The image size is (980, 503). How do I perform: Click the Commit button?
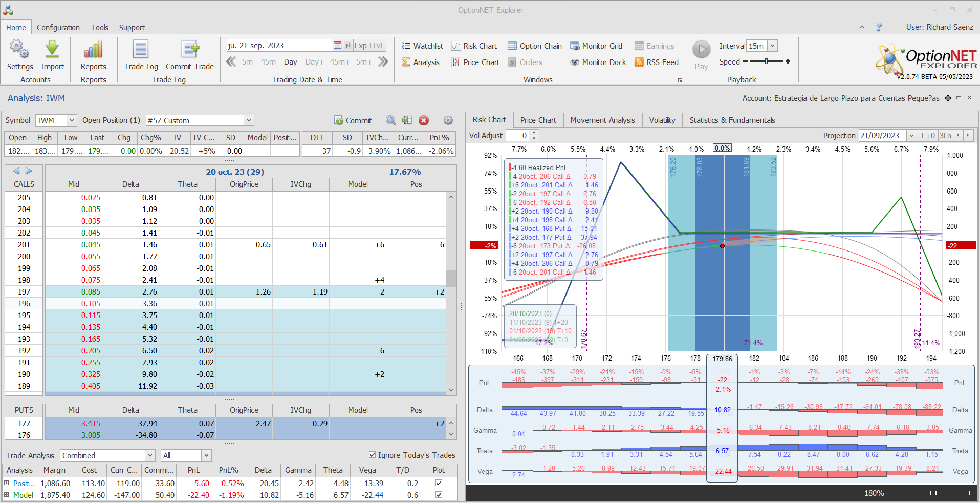click(x=353, y=121)
